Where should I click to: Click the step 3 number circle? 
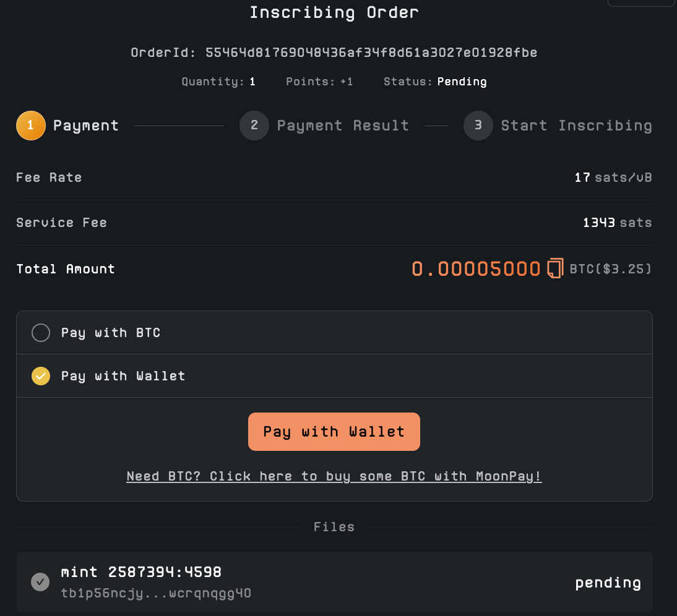click(478, 126)
